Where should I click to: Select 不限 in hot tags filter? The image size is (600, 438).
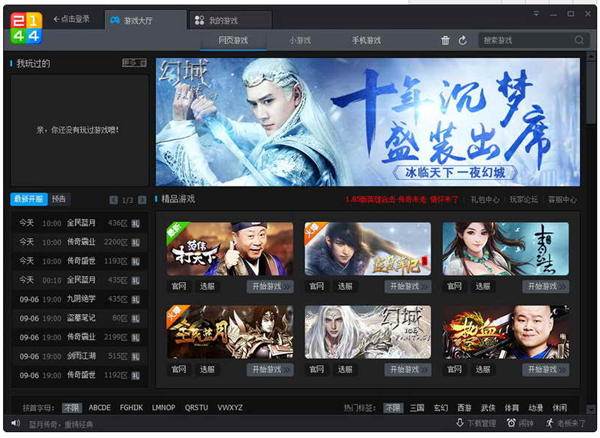click(393, 408)
